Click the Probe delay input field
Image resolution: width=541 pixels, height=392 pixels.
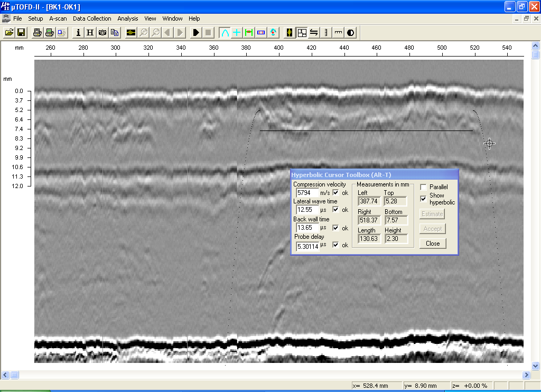point(308,246)
